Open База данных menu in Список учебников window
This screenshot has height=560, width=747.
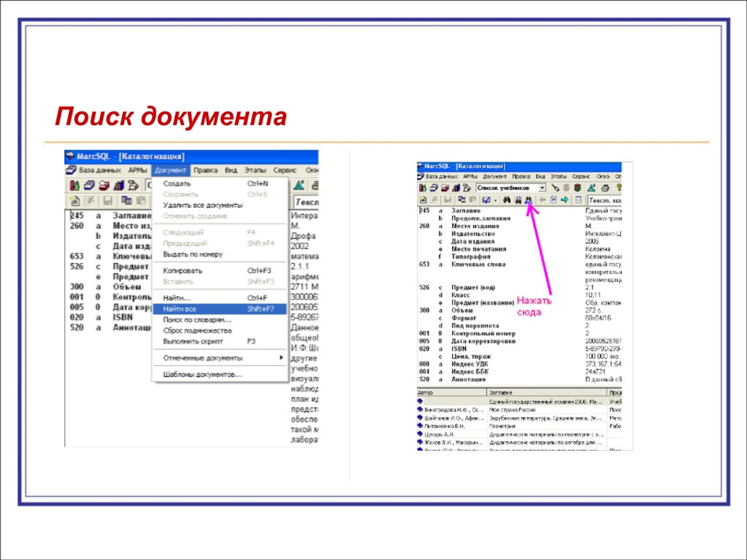click(442, 176)
